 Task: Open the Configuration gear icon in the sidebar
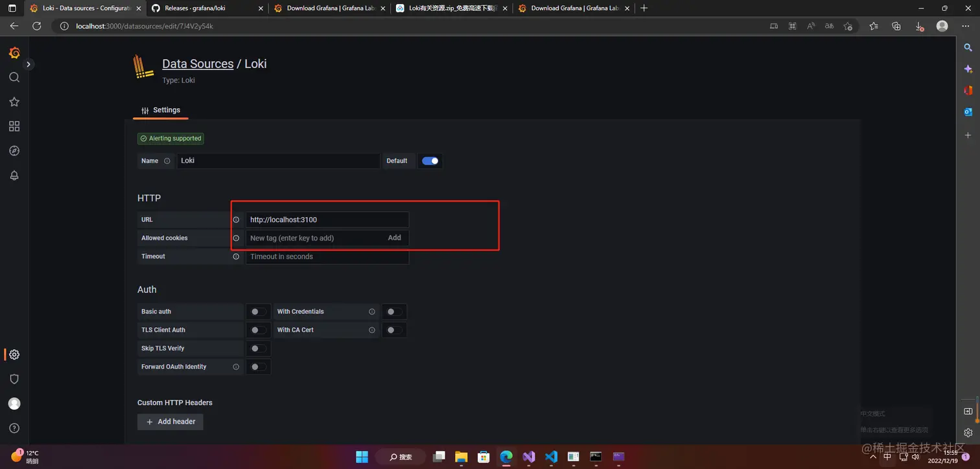pyautogui.click(x=14, y=354)
